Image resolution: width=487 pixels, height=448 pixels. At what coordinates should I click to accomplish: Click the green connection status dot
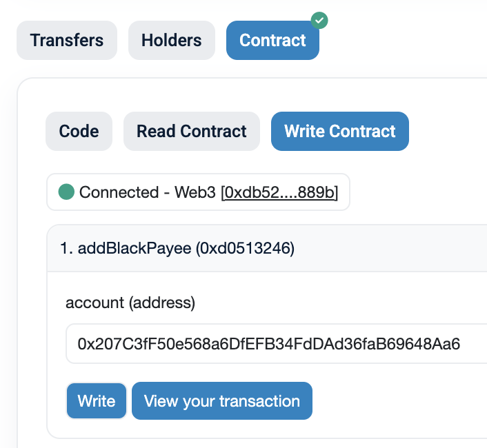pyautogui.click(x=66, y=192)
